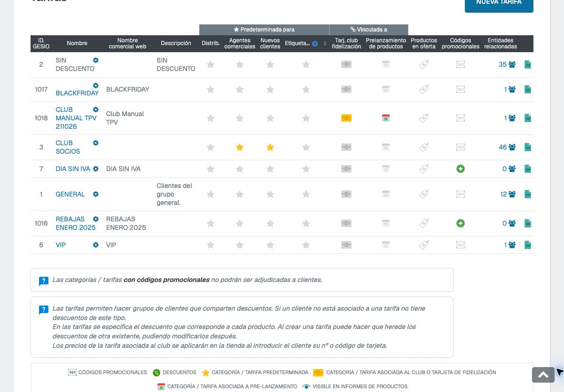View 12 related entities for GENERAL
The height and width of the screenshot is (392, 564).
coord(508,194)
